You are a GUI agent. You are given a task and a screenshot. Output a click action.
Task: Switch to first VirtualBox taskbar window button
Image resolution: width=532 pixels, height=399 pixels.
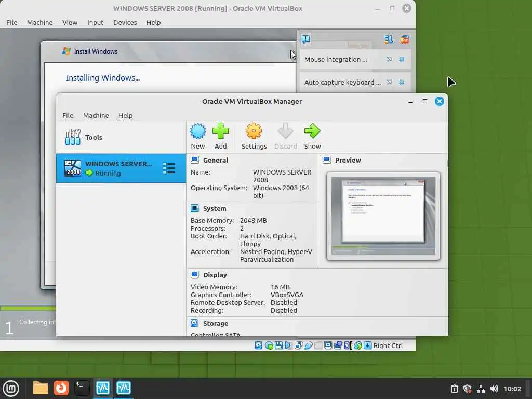pos(102,388)
